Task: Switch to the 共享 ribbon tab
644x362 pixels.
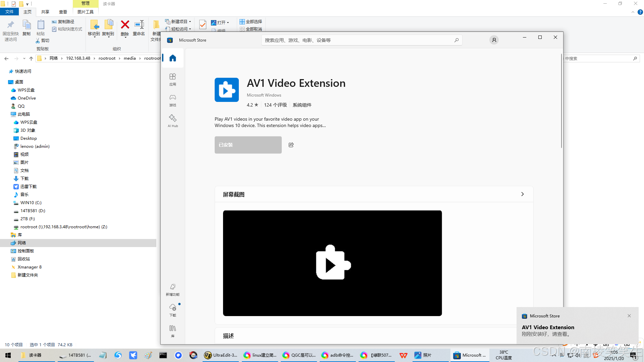Action: coord(45,12)
